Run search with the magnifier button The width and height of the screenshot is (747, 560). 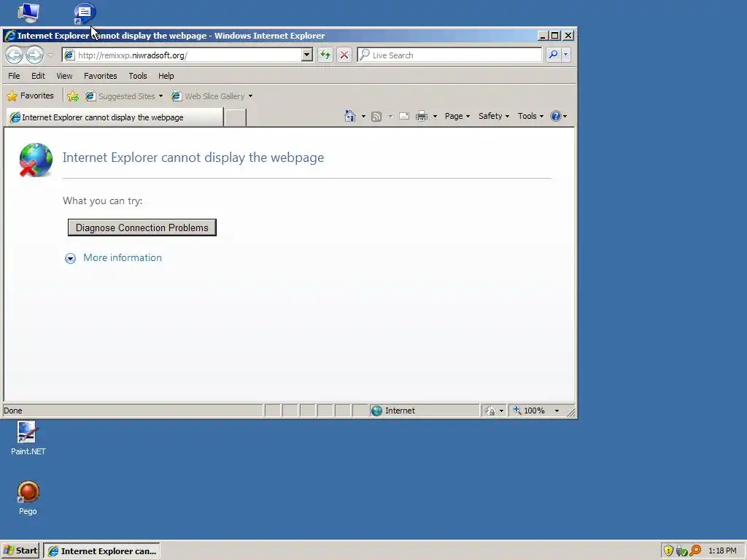pos(553,55)
